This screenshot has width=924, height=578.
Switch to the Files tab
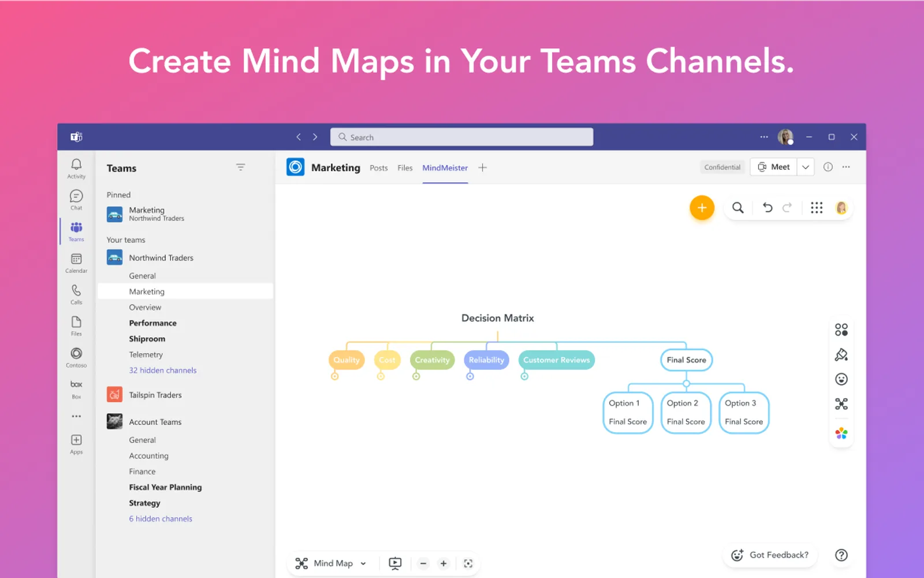coord(405,168)
